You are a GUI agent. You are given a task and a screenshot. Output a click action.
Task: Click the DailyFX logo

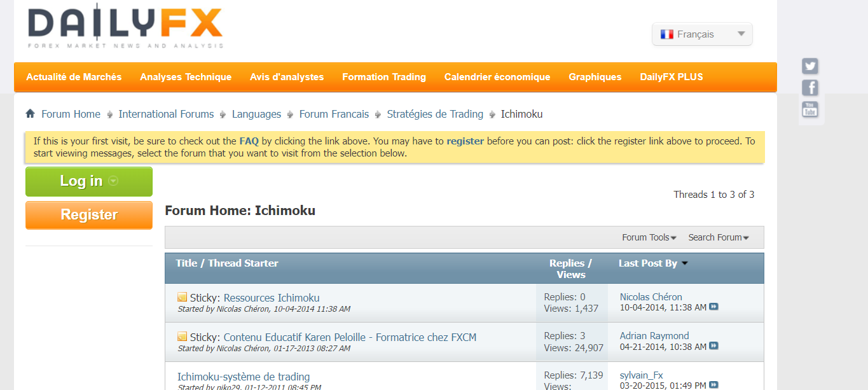[x=125, y=27]
